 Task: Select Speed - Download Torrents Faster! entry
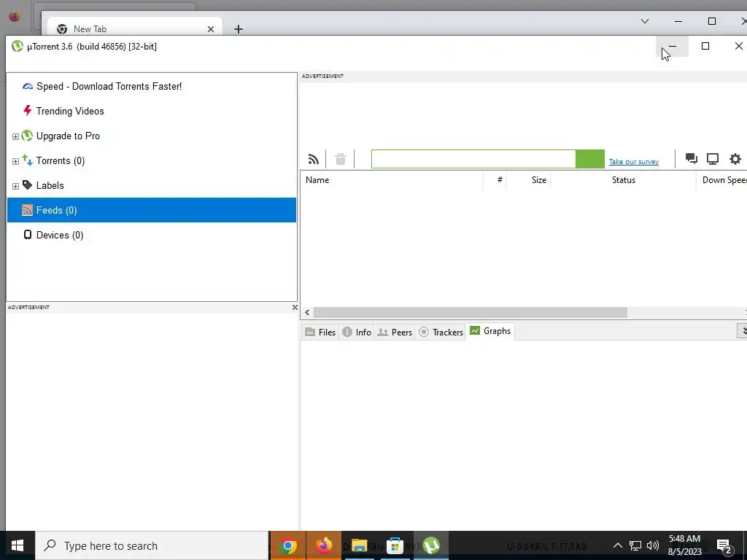152,86
